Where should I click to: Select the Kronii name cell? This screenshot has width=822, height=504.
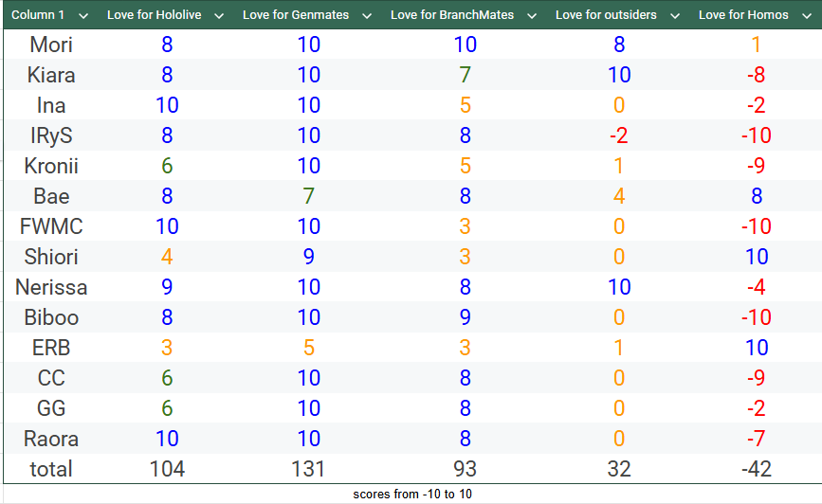[51, 166]
